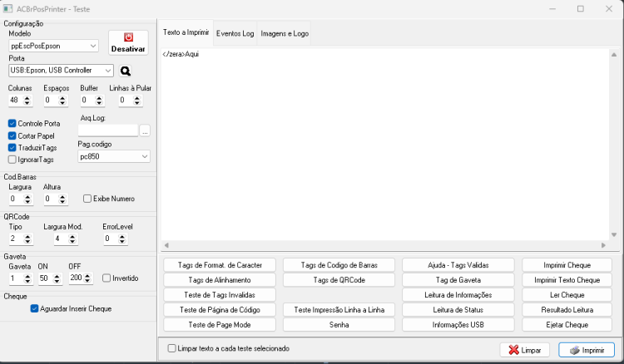Uncheck the Cortar Papel checkbox

pos(12,136)
